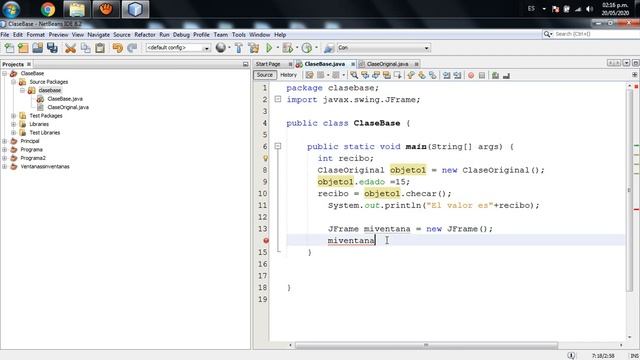Click the Copy toolbar icon
The height and width of the screenshot is (360, 640).
coord(85,48)
